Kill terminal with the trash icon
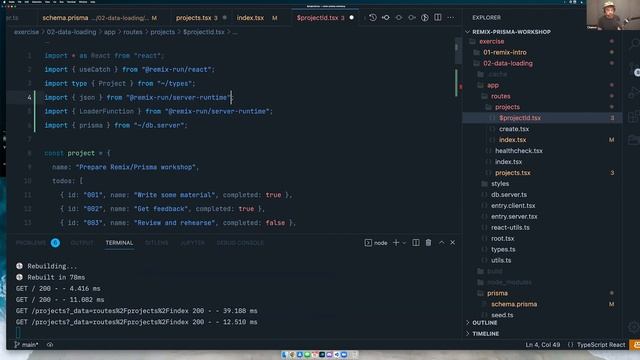 tap(428, 242)
